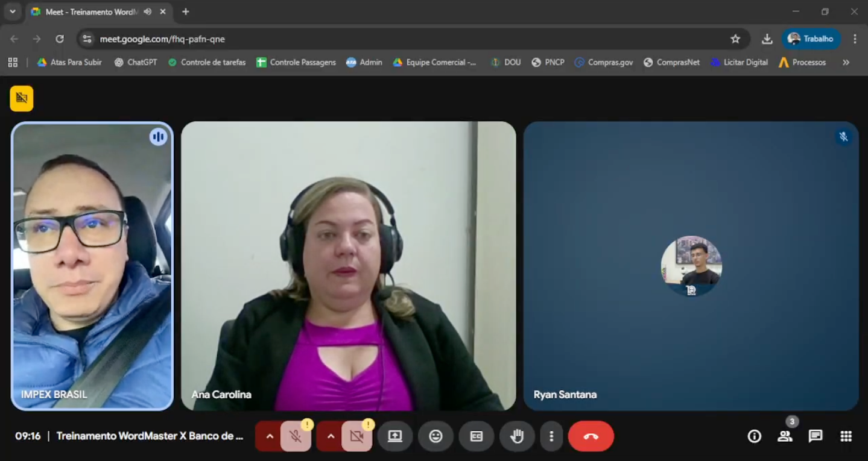Show the participants people panel
Viewport: 868px width, 461px height.
(785, 436)
